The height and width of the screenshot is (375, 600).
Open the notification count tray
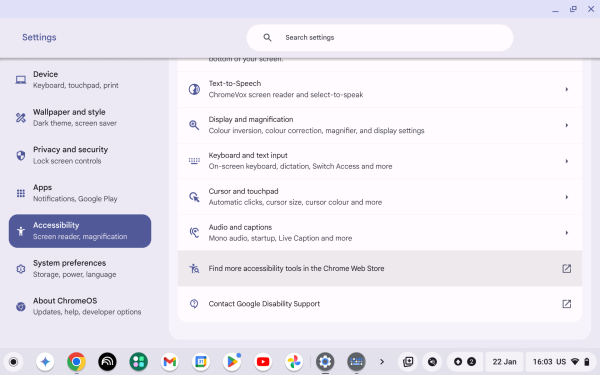coord(465,362)
